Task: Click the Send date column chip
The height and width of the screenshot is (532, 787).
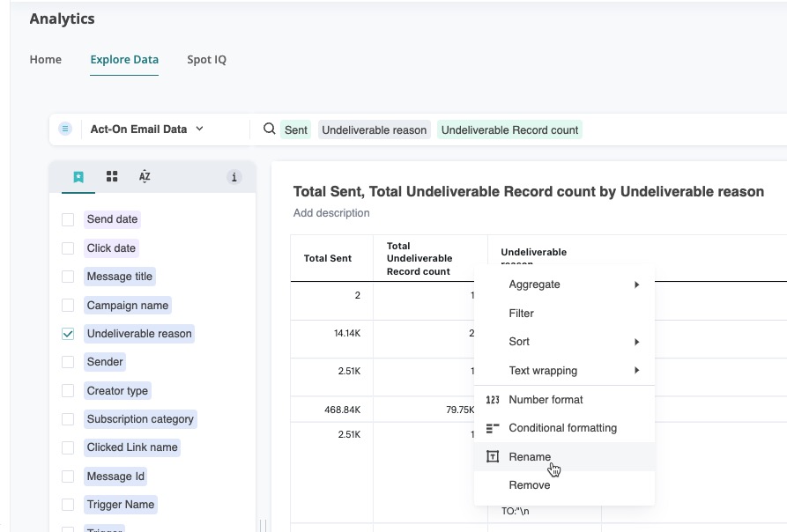Action: point(112,219)
